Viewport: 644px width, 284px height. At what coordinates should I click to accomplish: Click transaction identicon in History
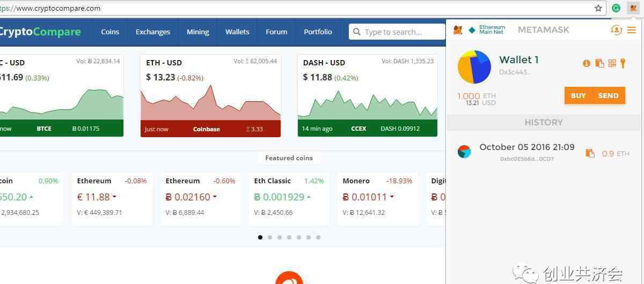(x=464, y=152)
